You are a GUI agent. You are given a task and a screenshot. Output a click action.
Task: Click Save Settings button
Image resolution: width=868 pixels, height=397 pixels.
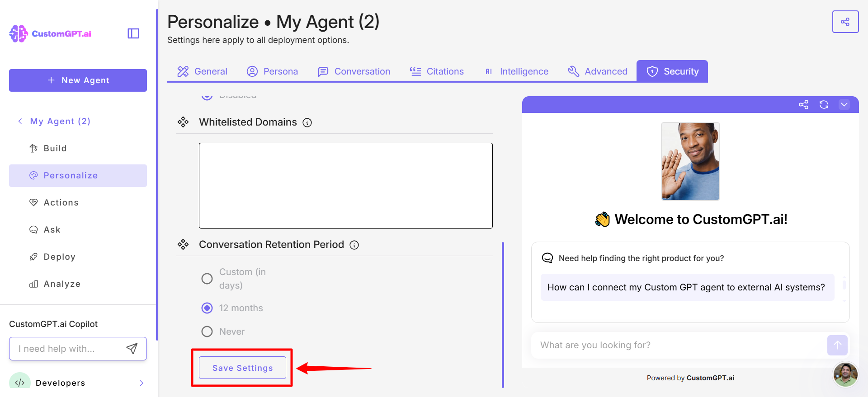coord(242,368)
